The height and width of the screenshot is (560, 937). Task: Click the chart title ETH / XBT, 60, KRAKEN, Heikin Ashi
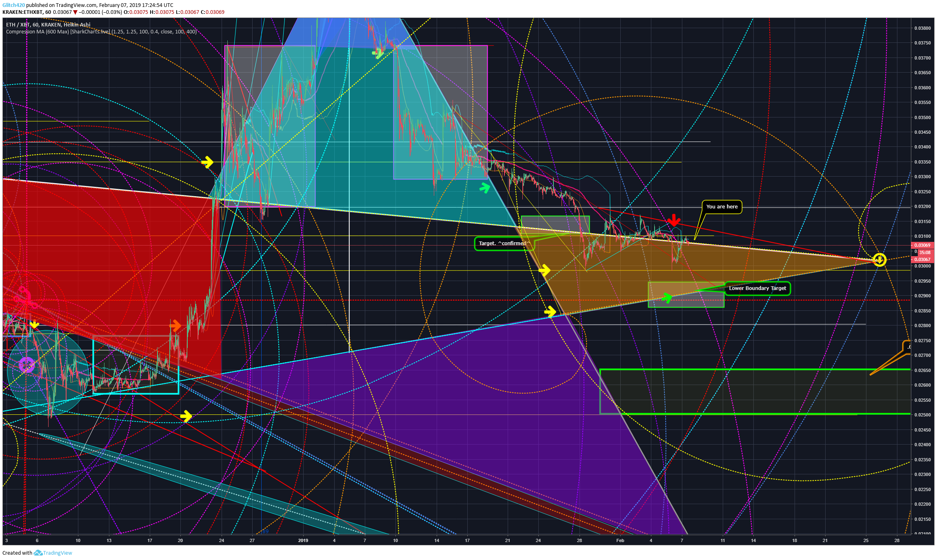pos(48,25)
